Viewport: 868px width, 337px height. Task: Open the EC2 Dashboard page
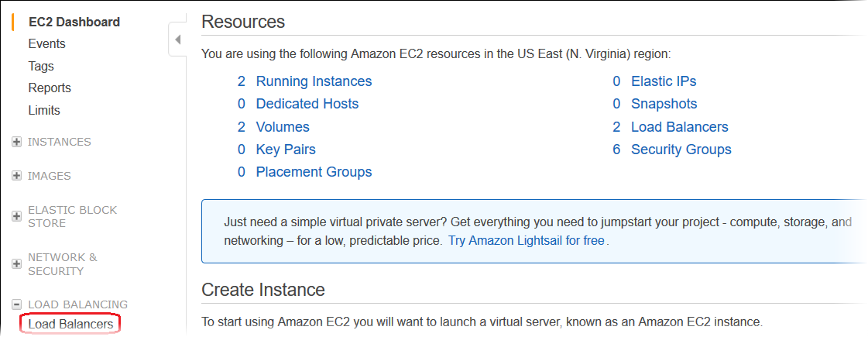tap(74, 22)
